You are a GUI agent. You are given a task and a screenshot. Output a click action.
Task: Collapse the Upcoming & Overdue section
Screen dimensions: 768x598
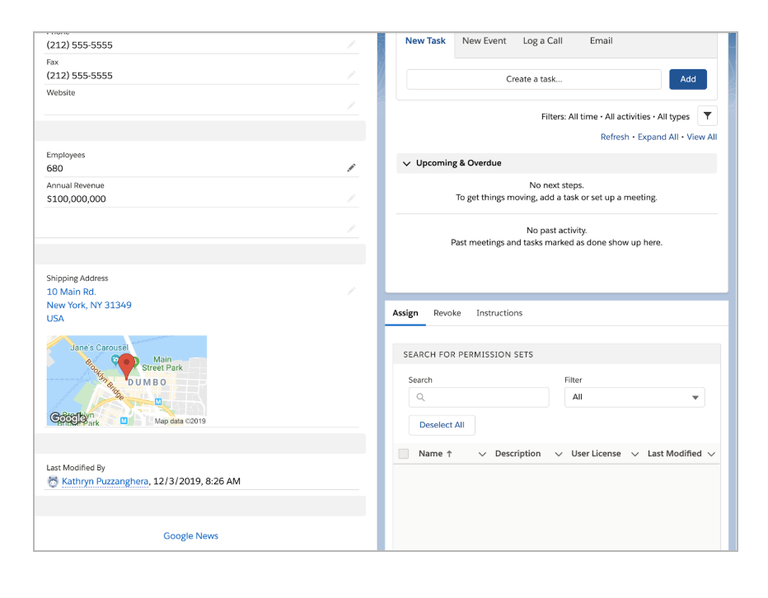pyautogui.click(x=406, y=163)
